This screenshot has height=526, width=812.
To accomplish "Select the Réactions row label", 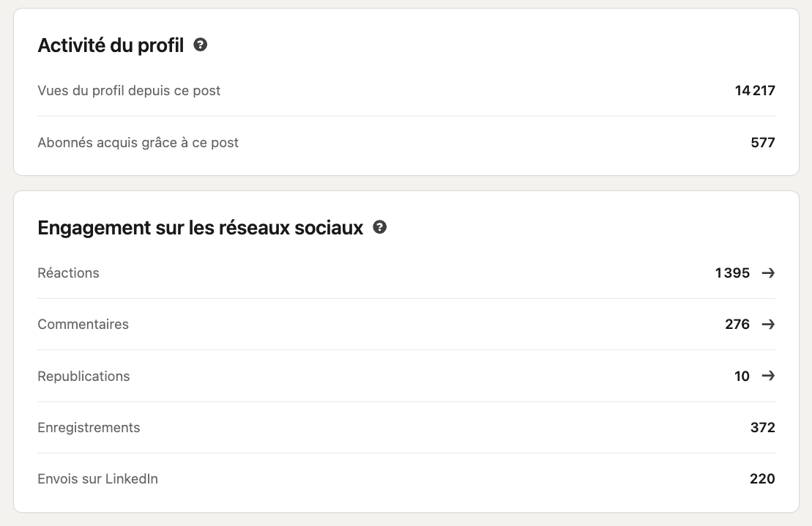I will tap(68, 273).
